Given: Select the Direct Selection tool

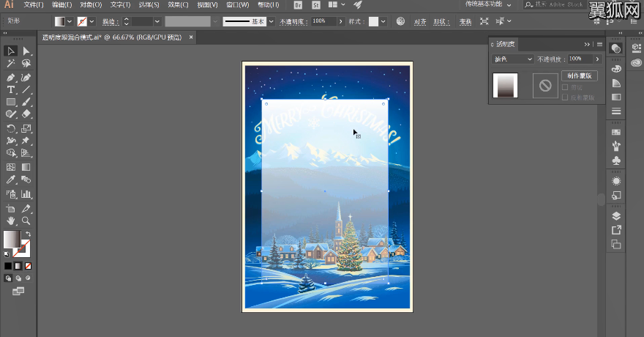Looking at the screenshot, I should (x=26, y=51).
